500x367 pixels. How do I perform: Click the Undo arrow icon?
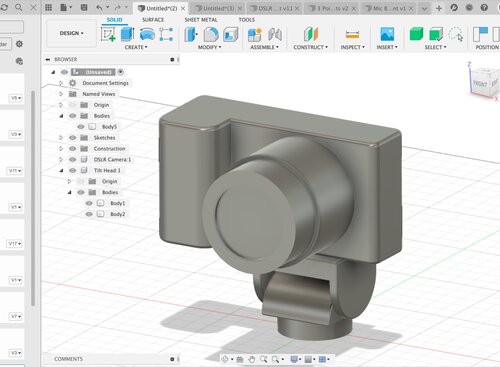pyautogui.click(x=99, y=7)
